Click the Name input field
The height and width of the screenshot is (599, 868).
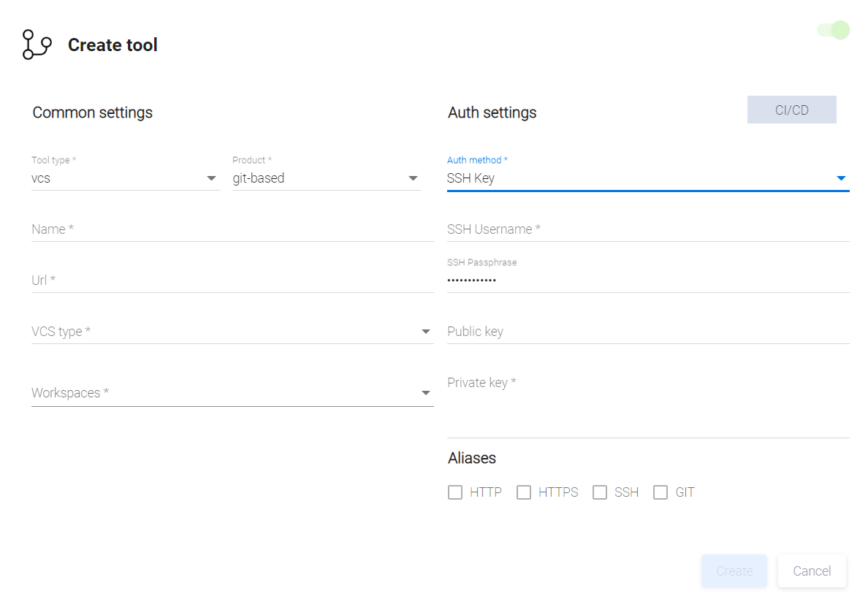232,229
